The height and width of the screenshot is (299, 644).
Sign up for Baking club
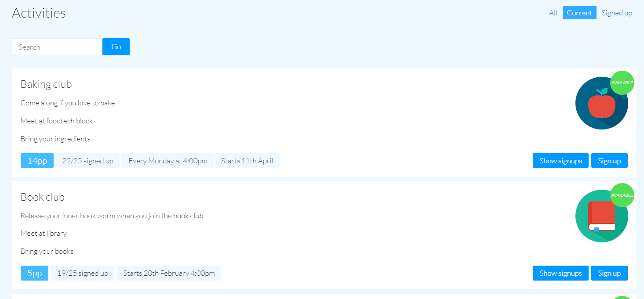click(609, 161)
